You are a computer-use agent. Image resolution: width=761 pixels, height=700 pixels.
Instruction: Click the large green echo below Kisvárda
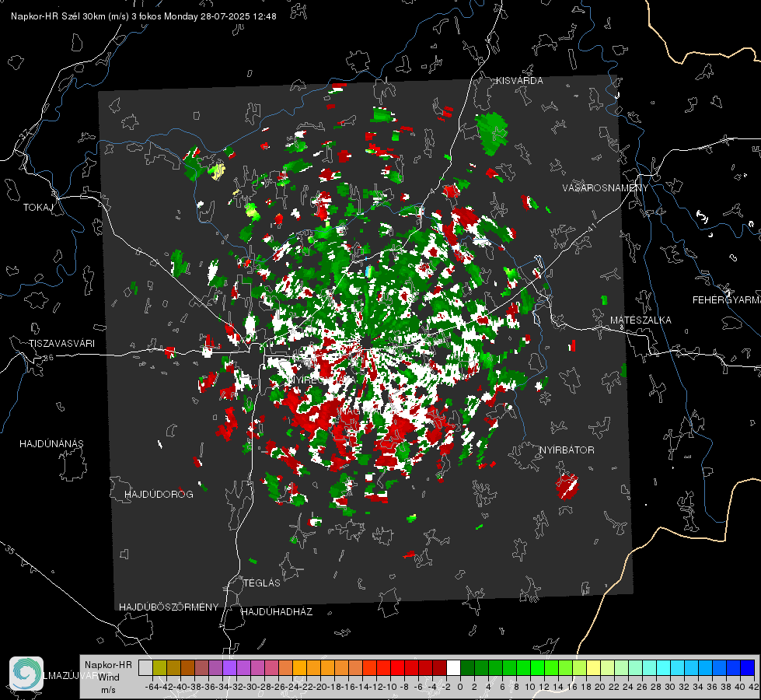(492, 132)
